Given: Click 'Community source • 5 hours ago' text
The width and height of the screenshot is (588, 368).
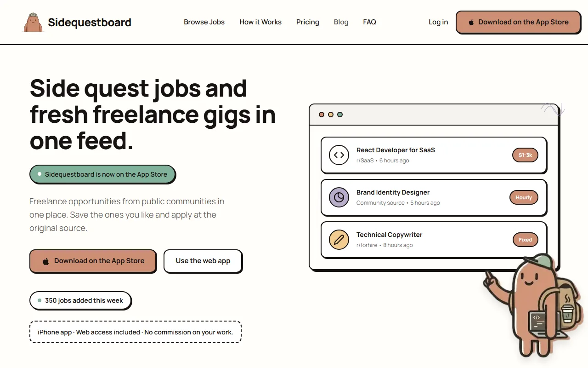Looking at the screenshot, I should [398, 203].
